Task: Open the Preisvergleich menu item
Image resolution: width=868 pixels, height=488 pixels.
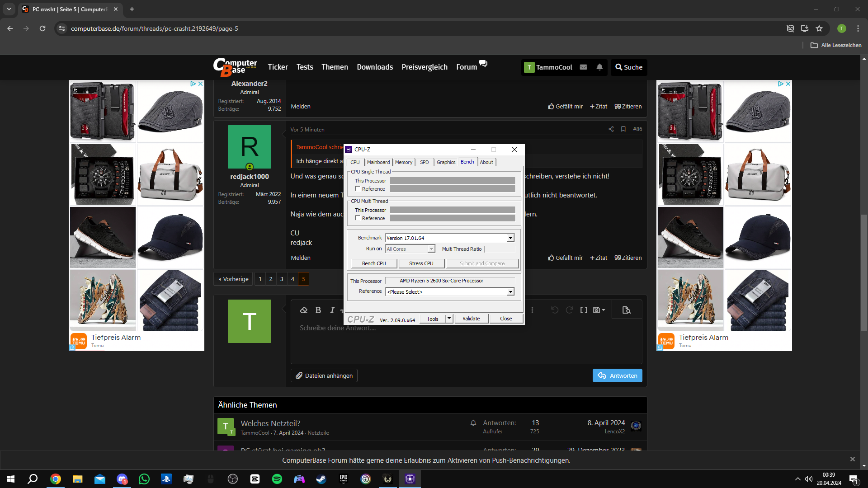Action: pos(425,67)
